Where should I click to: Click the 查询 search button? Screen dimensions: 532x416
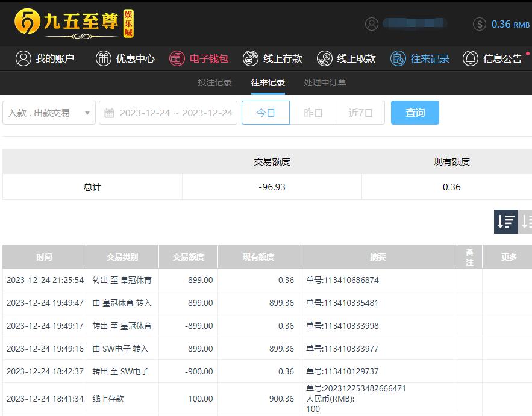pos(415,113)
